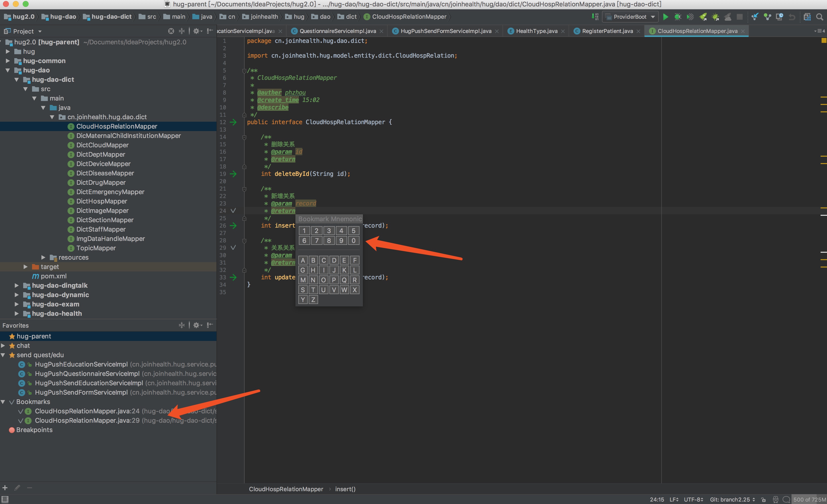Collapse the hug-dao-dict module
This screenshot has height=504, width=827.
(x=17, y=80)
